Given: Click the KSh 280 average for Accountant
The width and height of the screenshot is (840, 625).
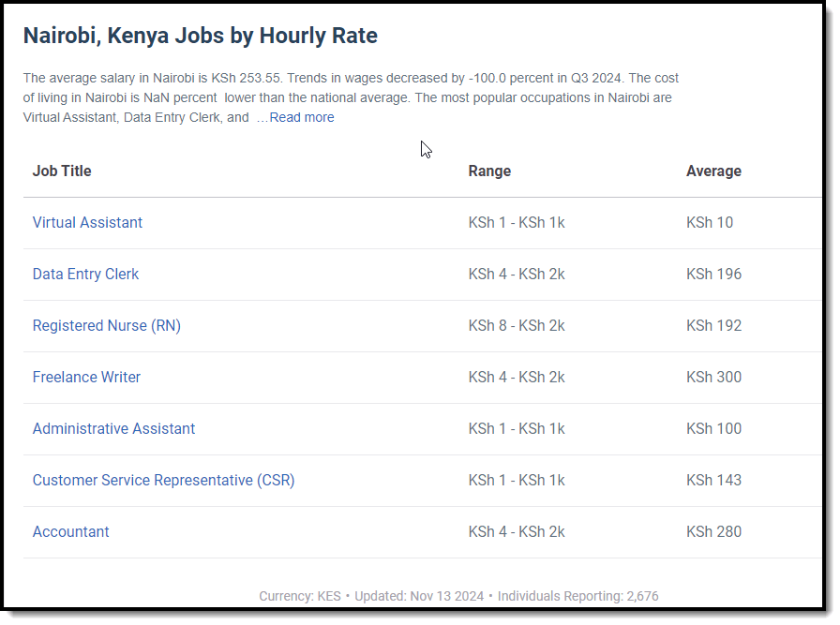Looking at the screenshot, I should coord(713,532).
